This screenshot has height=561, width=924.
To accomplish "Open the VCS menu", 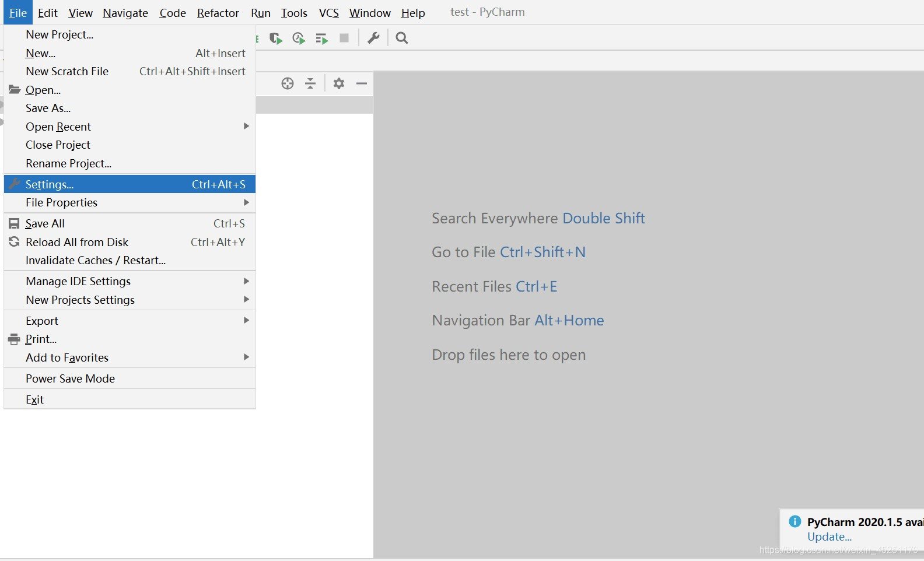I will tap(329, 13).
